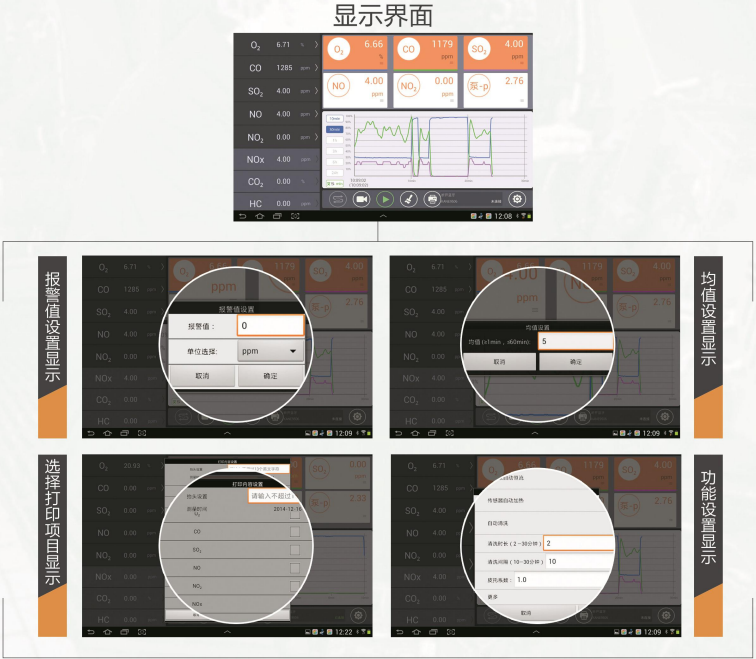Click 确定 in the 报警值设置 dialog
This screenshot has width=756, height=659.
pyautogui.click(x=270, y=376)
